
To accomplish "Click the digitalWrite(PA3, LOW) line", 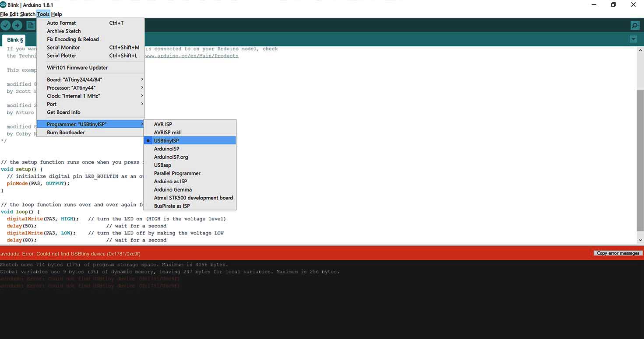I will [x=41, y=233].
